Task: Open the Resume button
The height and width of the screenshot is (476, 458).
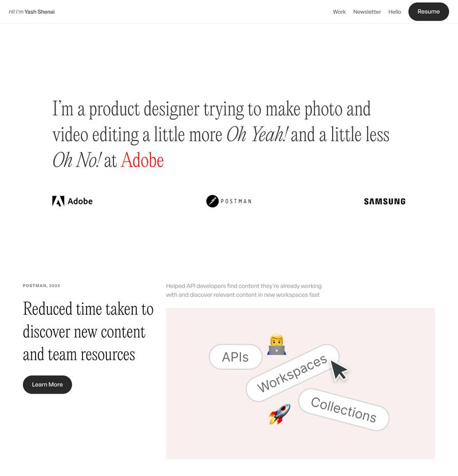Action: [x=428, y=11]
